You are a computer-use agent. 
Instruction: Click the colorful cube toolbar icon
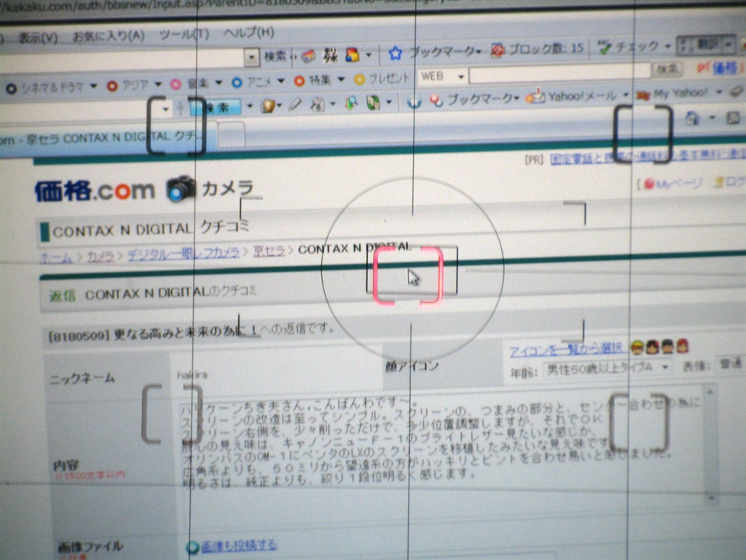click(x=353, y=55)
